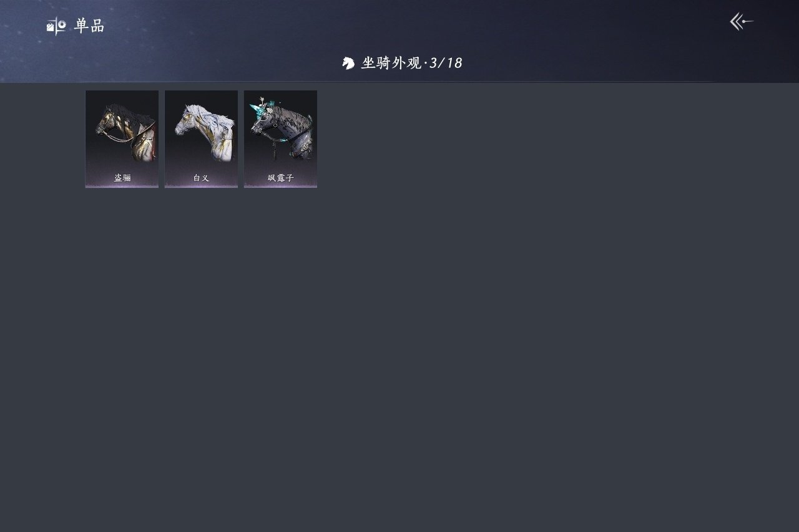Click the back arrow icon at top right
The height and width of the screenshot is (532, 799).
[x=742, y=22]
